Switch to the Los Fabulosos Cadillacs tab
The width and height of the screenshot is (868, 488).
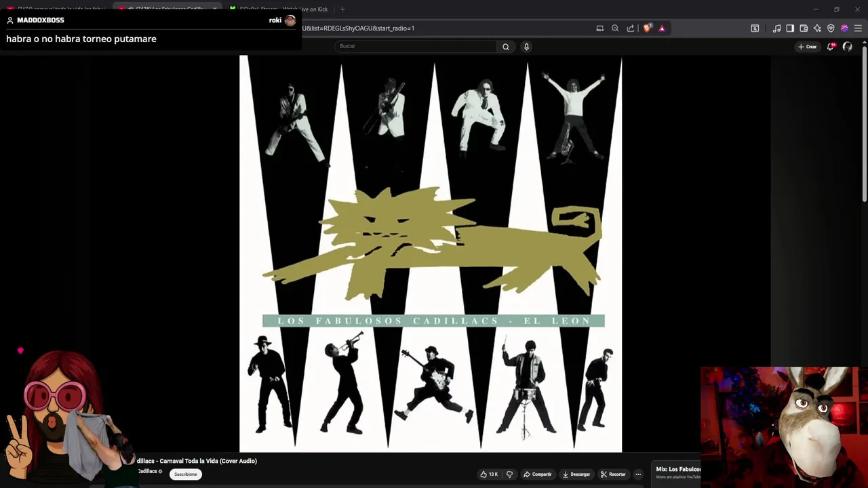[167, 9]
